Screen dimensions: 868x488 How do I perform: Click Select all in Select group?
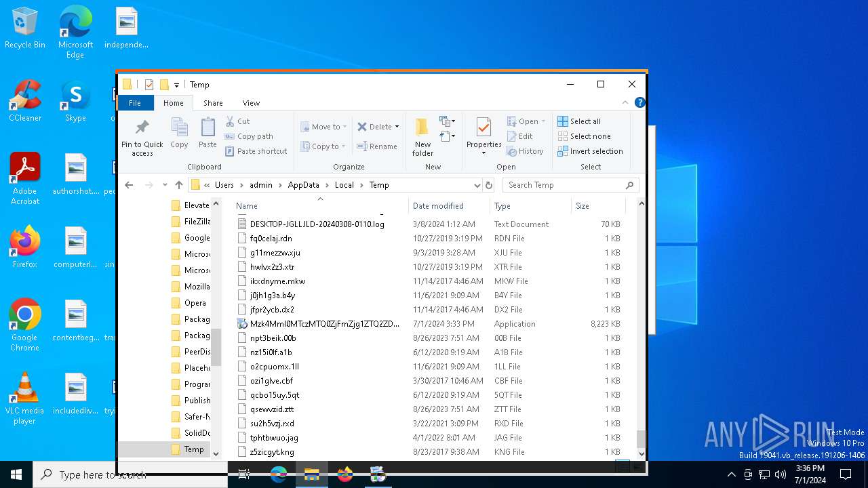579,121
